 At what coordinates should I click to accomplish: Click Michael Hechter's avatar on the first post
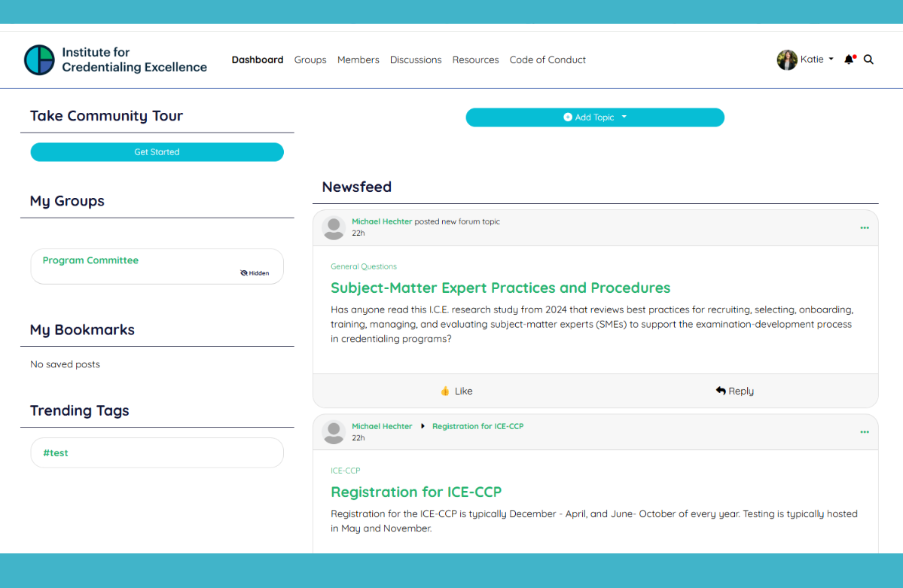[334, 228]
